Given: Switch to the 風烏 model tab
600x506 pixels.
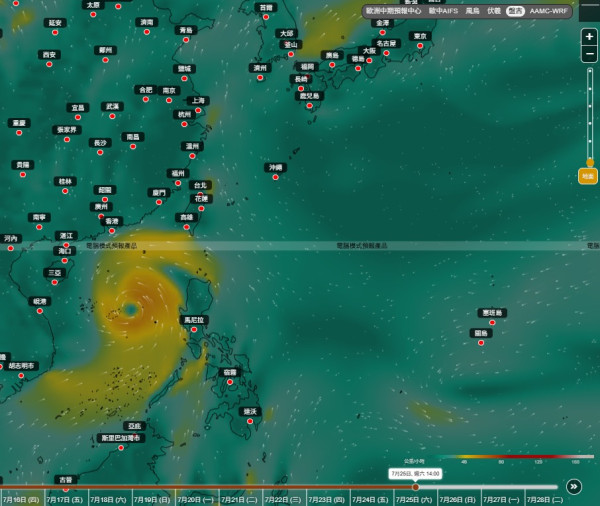Looking at the screenshot, I should point(472,11).
